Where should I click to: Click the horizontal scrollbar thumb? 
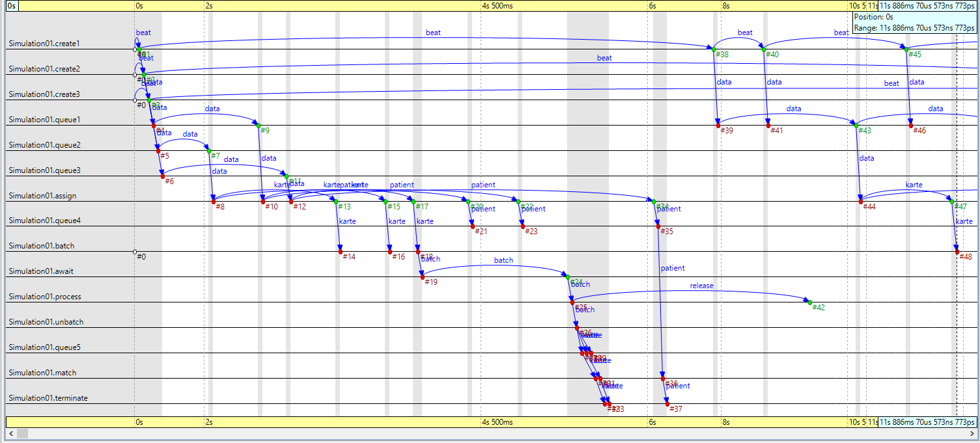coord(23,433)
